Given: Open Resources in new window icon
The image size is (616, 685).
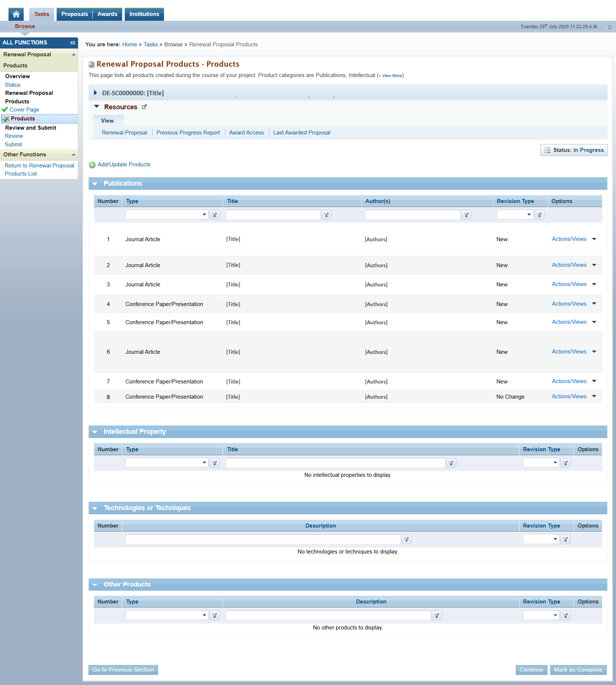Looking at the screenshot, I should (x=144, y=107).
